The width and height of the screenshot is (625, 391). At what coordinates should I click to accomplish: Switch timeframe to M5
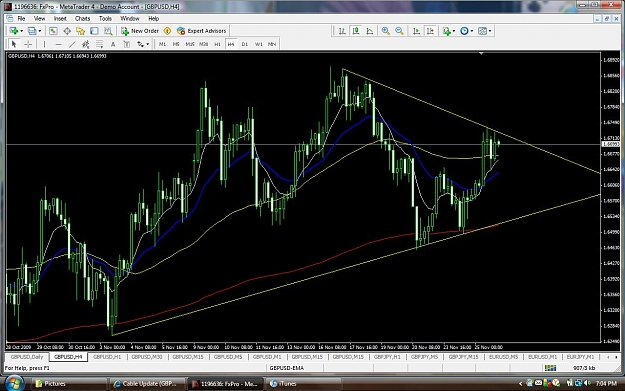176,44
